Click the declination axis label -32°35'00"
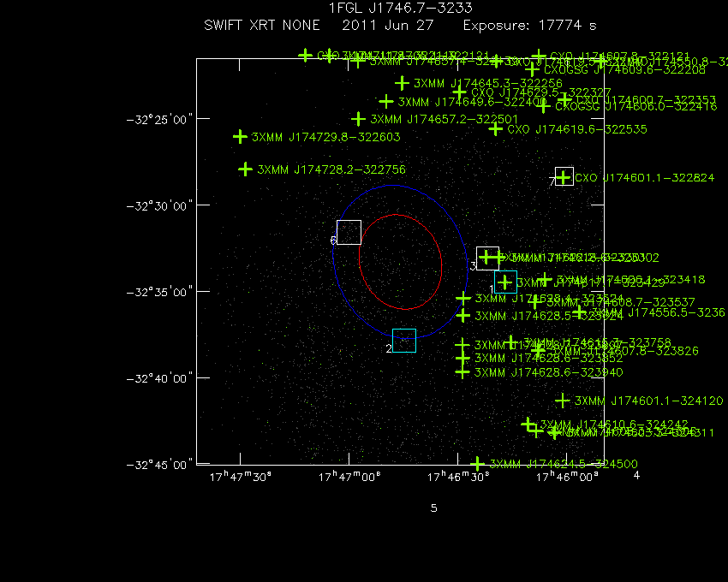728x582 pixels. point(159,293)
